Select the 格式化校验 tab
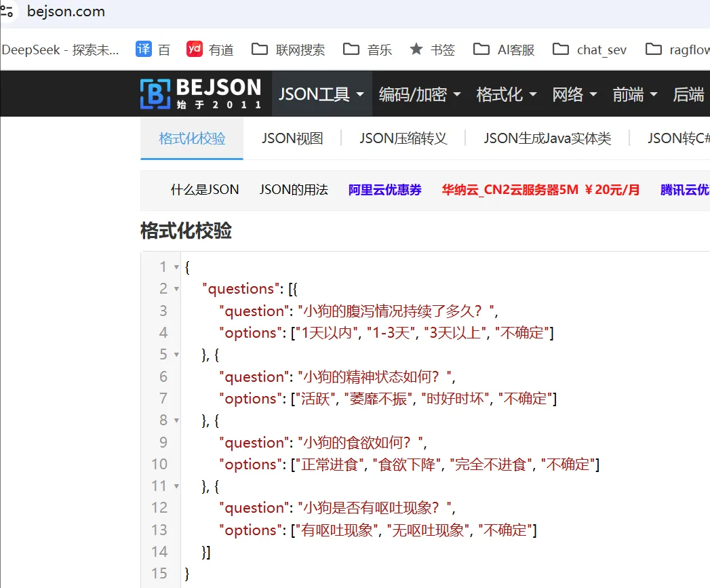This screenshot has width=710, height=588. (x=192, y=138)
